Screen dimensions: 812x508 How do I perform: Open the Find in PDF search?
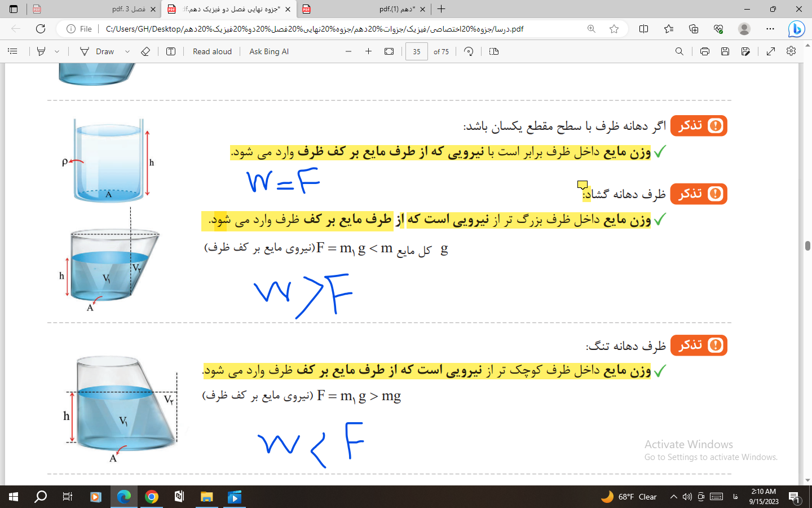pyautogui.click(x=679, y=51)
